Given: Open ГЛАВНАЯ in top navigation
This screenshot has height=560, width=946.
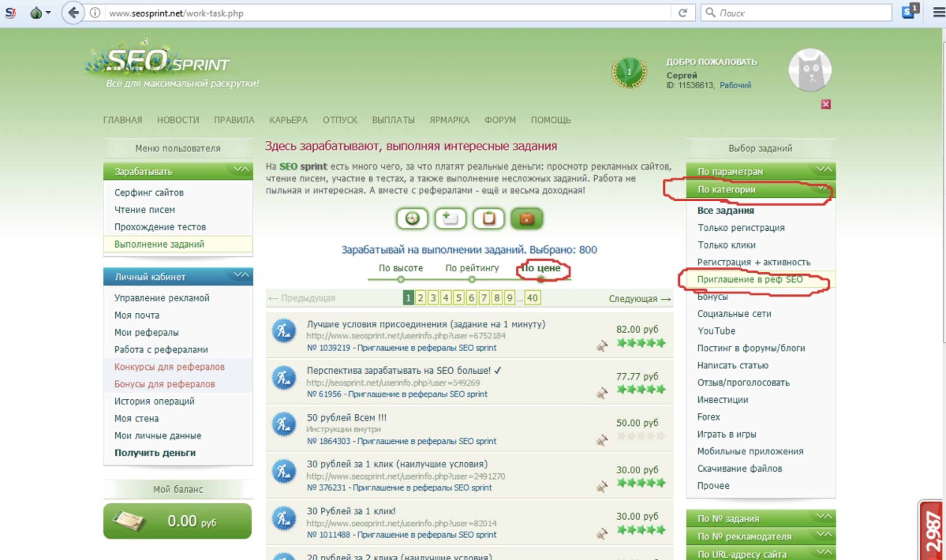Looking at the screenshot, I should (122, 120).
